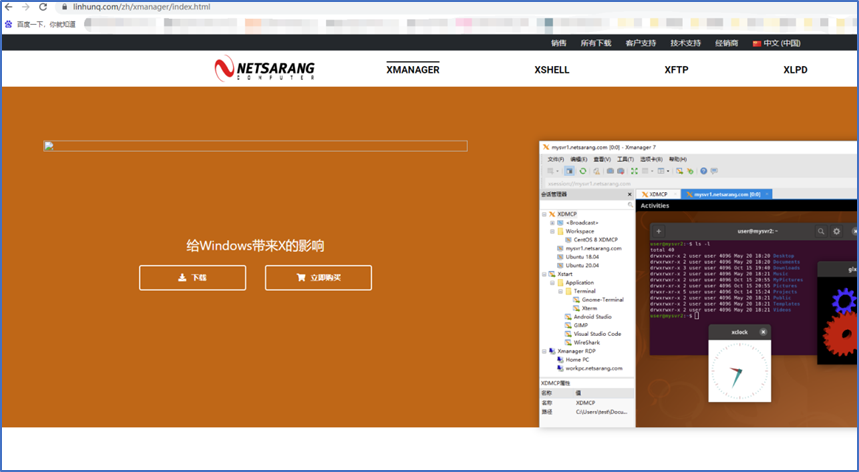
Task: Click the terminal header search magnifier icon
Action: click(x=821, y=231)
